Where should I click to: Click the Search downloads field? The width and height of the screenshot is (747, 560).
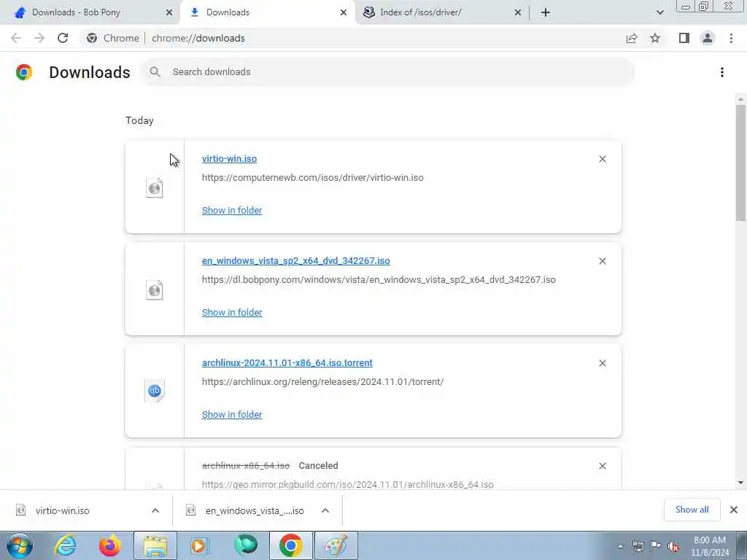pos(387,72)
